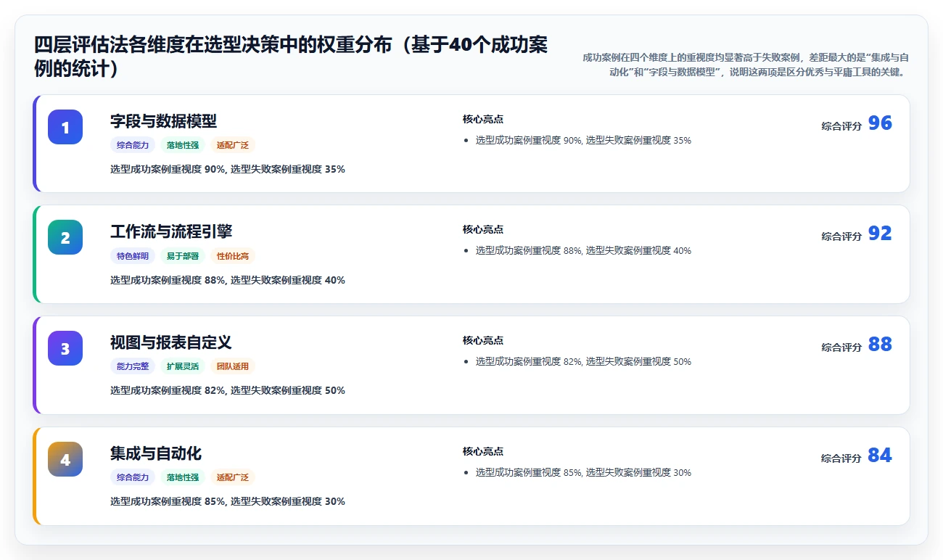The width and height of the screenshot is (943, 560).
Task: Click 核心亮点 heading in 工作流与流程引擎 card
Action: point(483,230)
